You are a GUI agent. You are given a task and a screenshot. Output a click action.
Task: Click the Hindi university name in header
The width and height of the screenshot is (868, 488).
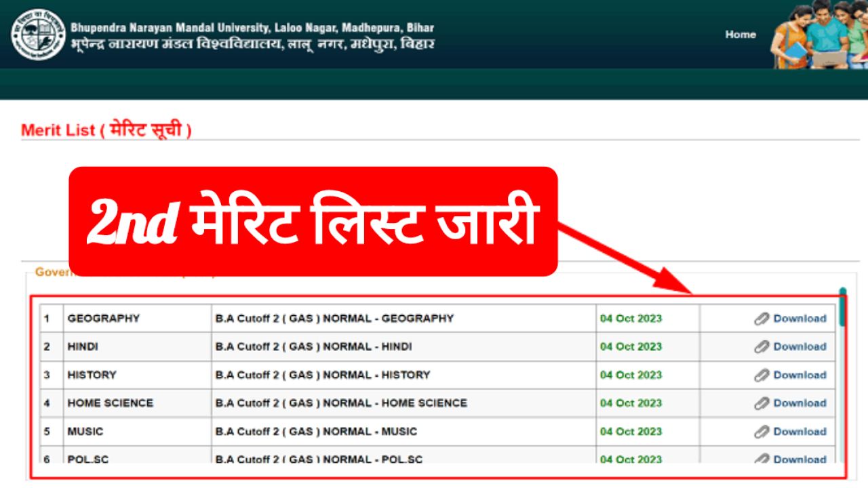tap(252, 45)
